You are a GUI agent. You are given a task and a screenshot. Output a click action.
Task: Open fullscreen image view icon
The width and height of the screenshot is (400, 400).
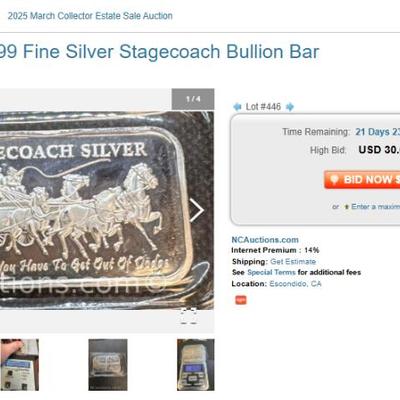tap(189, 316)
